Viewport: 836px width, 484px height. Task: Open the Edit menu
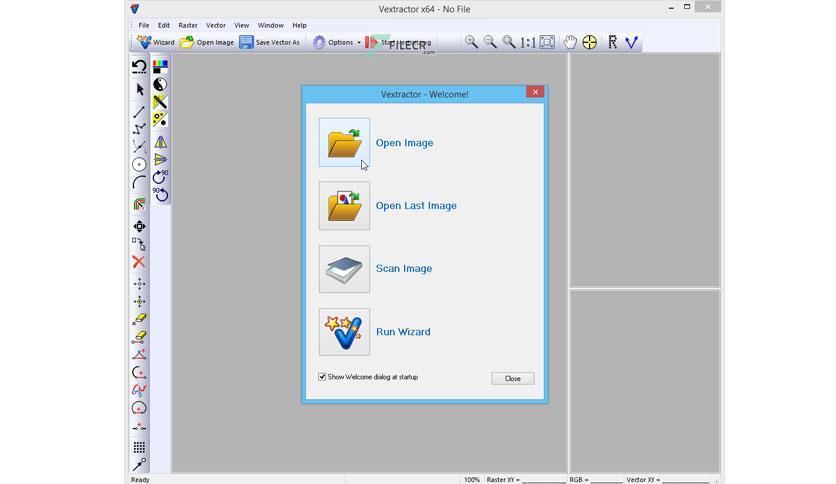tap(164, 25)
